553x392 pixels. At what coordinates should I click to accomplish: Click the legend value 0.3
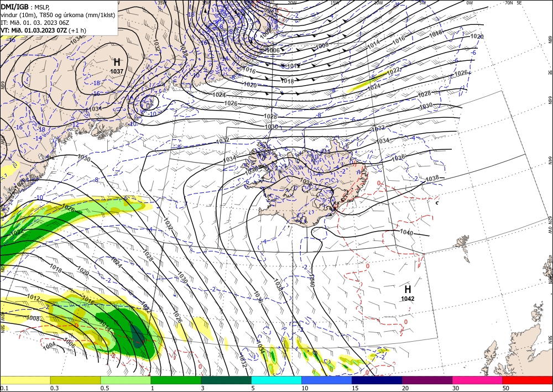(54, 388)
